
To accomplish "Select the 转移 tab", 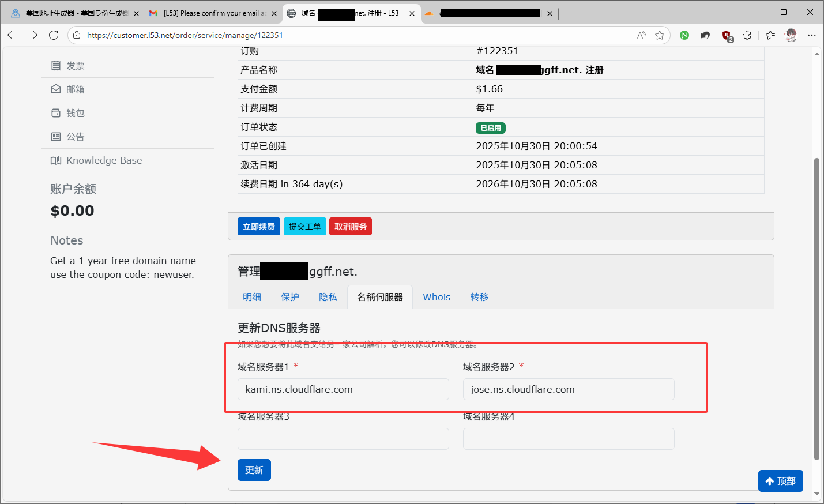I will pos(479,297).
